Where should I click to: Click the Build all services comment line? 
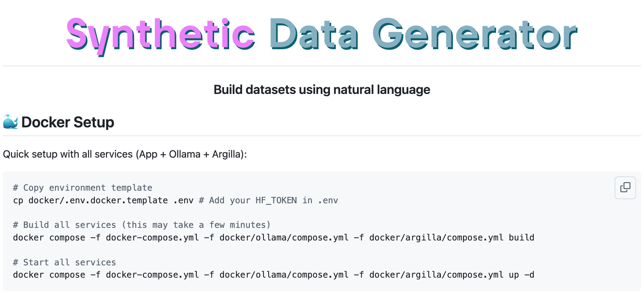tap(142, 225)
